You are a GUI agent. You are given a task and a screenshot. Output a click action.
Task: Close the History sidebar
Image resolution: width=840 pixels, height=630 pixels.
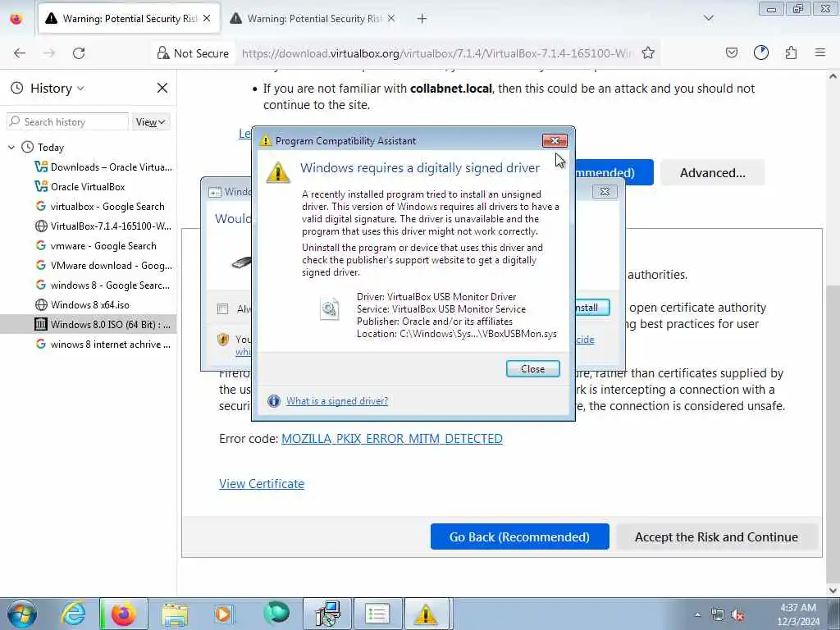pos(162,88)
